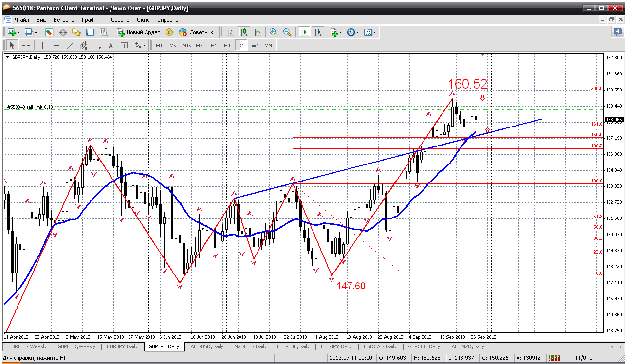Open the Вид menu
Screen dimensions: 627x364
coord(41,20)
